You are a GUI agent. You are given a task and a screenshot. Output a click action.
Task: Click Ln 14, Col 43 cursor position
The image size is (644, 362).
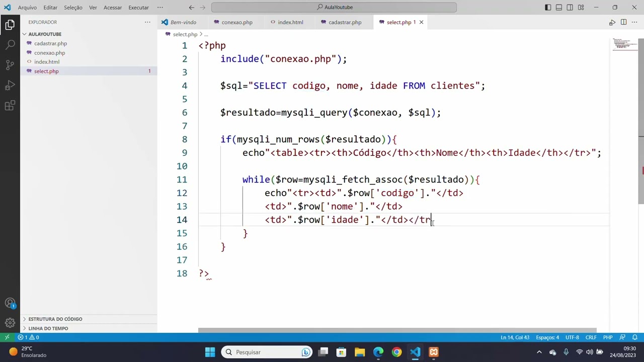pos(515,337)
